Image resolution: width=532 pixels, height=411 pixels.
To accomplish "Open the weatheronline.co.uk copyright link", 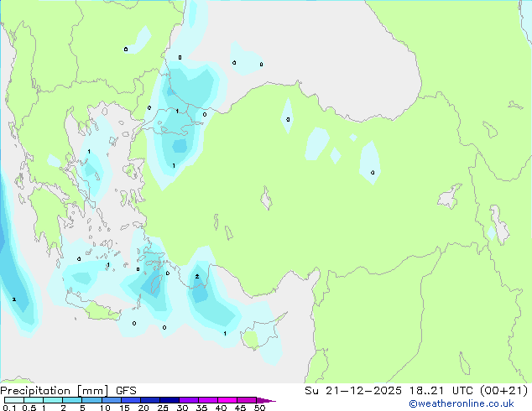I will (x=462, y=403).
